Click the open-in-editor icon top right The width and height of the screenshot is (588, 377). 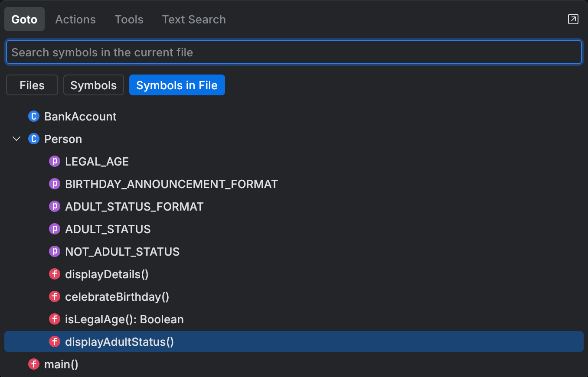pyautogui.click(x=573, y=19)
